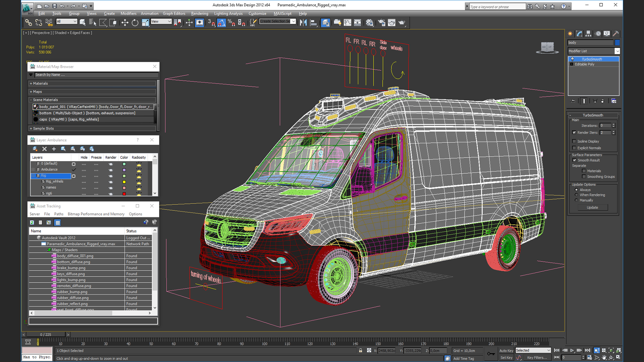
Task: Click the red color swatch for rig6
Action: pos(124,193)
